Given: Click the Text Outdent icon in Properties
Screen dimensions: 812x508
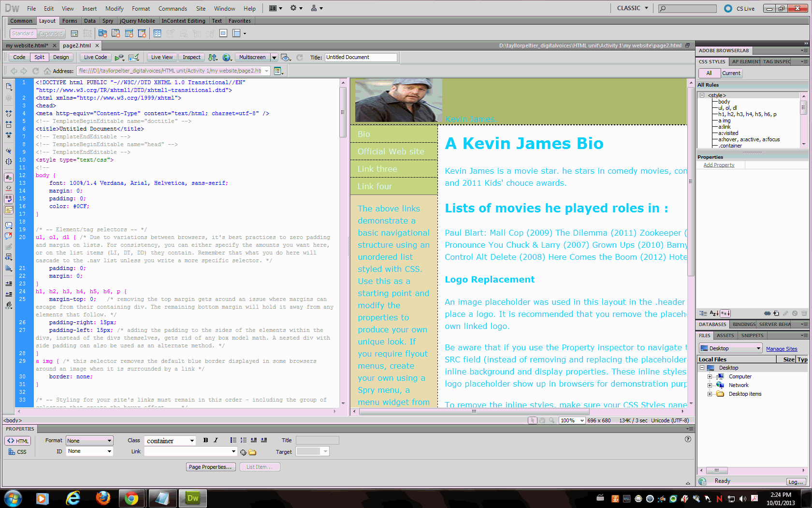Looking at the screenshot, I should (254, 440).
